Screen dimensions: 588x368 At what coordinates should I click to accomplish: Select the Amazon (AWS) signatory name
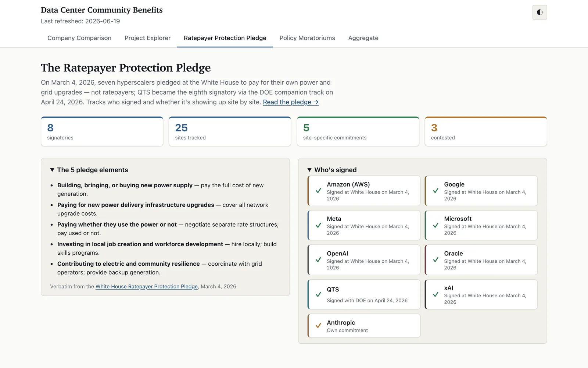(x=348, y=184)
